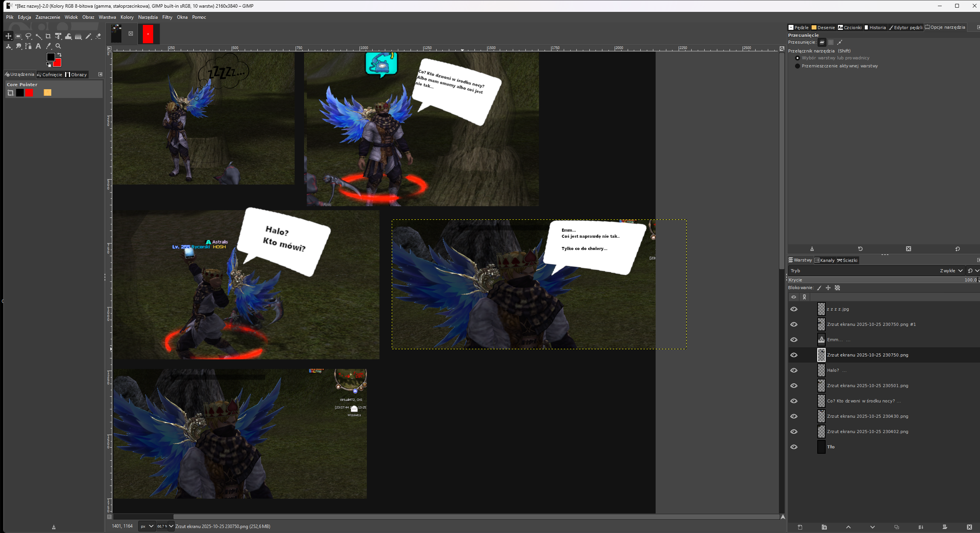
Task: Open the zoom level dropdown in status bar
Action: (x=171, y=526)
